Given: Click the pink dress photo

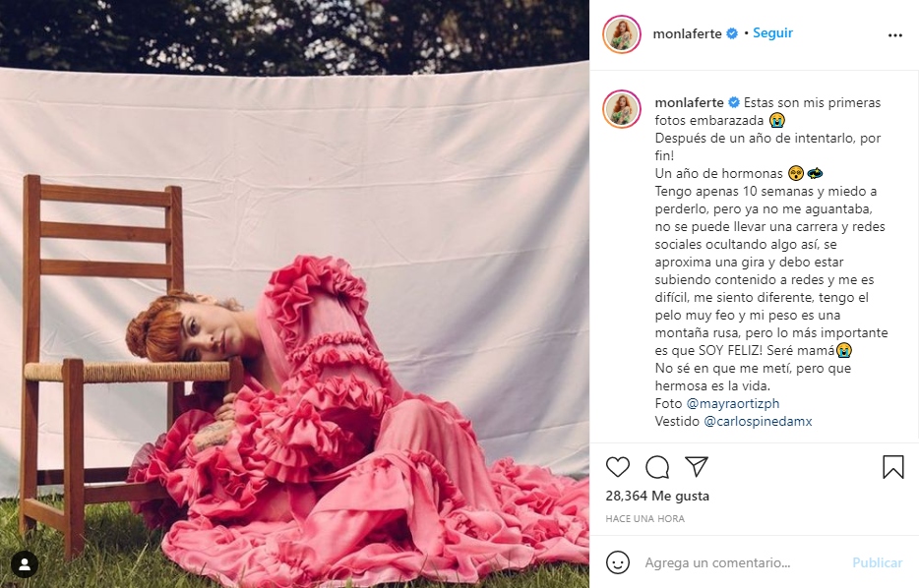Looking at the screenshot, I should pos(294,294).
